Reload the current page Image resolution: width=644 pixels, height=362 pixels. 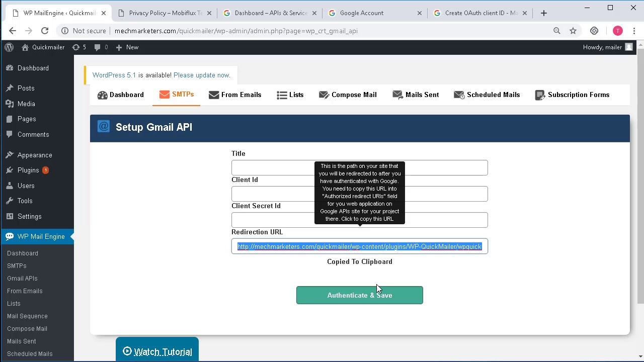tap(45, 31)
